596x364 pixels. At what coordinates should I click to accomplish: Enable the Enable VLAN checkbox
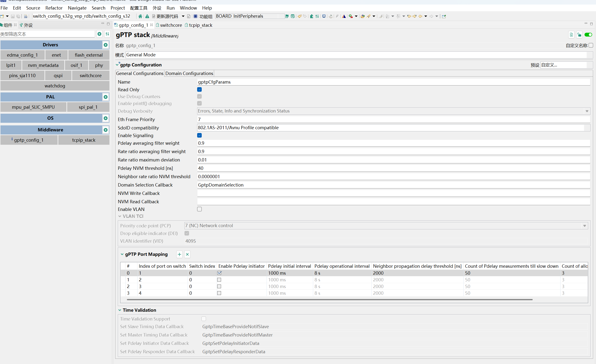(199, 209)
